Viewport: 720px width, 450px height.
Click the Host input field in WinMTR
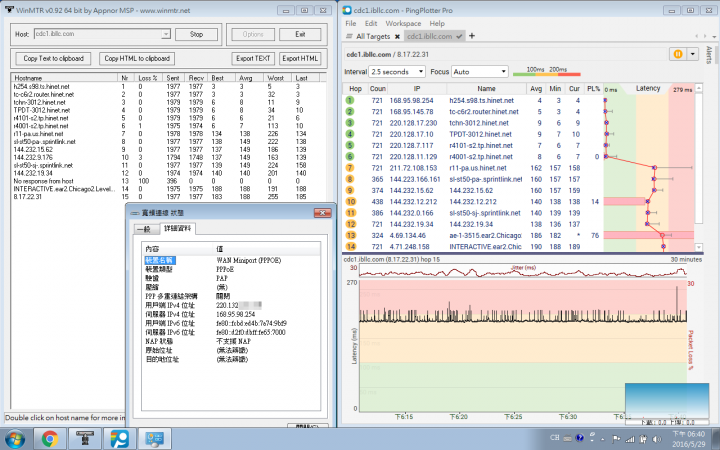pyautogui.click(x=98, y=34)
